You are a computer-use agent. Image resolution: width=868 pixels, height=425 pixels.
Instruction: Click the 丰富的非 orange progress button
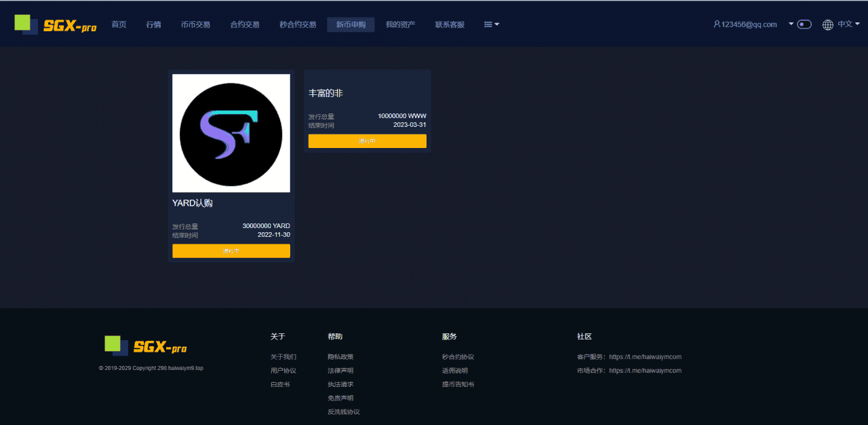click(367, 141)
